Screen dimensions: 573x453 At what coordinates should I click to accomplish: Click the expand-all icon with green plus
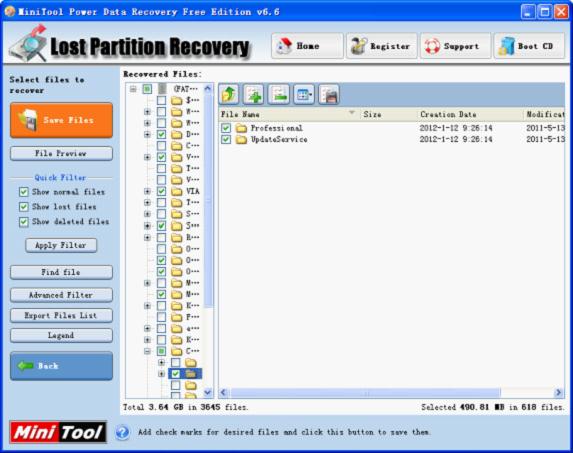click(254, 94)
